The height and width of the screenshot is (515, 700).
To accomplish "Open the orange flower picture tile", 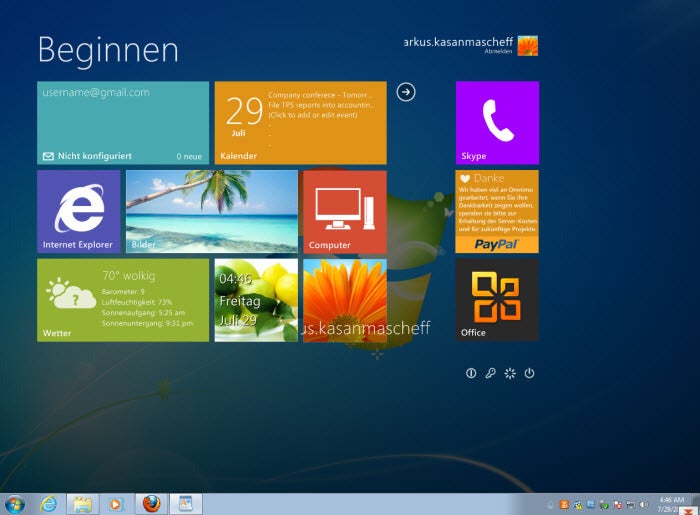I will 344,300.
